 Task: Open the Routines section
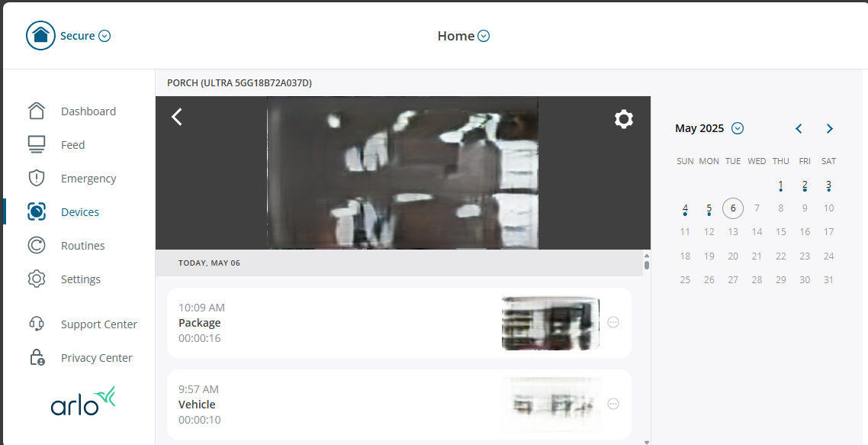84,245
